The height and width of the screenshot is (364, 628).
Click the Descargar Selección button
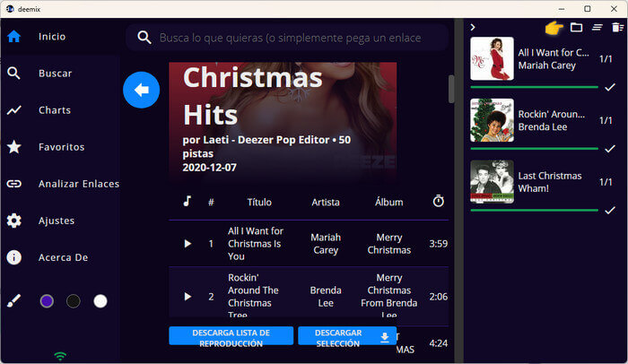click(x=347, y=336)
